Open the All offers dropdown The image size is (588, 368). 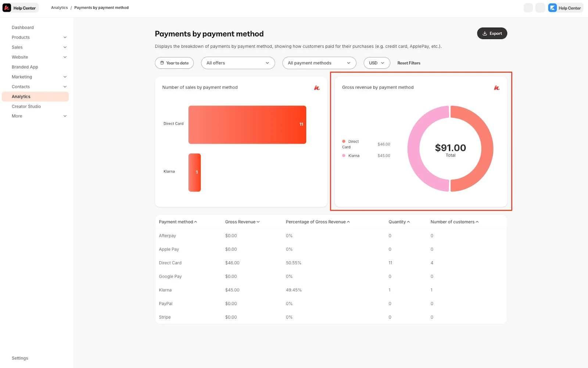[238, 63]
